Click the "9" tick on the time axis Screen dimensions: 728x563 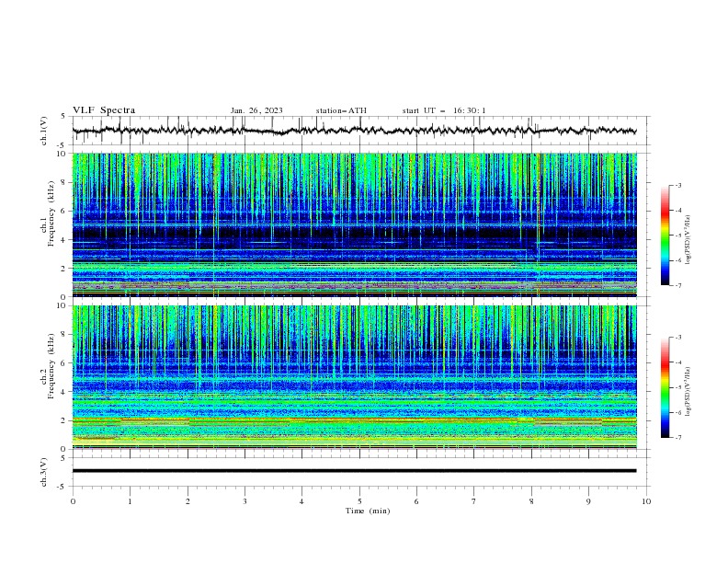[x=588, y=501]
